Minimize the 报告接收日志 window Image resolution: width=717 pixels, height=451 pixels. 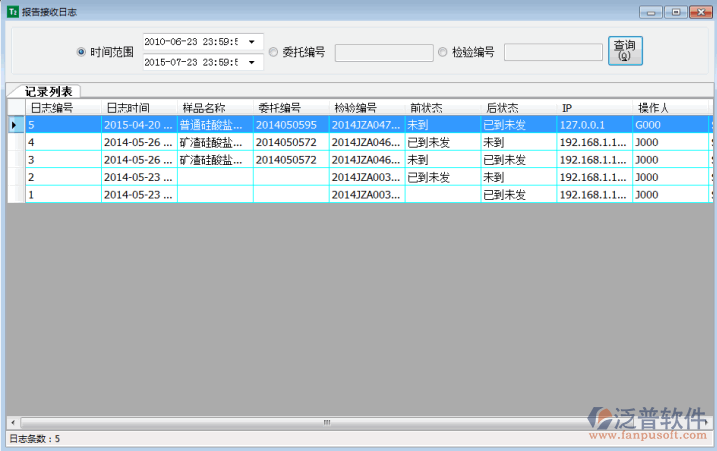(x=651, y=11)
